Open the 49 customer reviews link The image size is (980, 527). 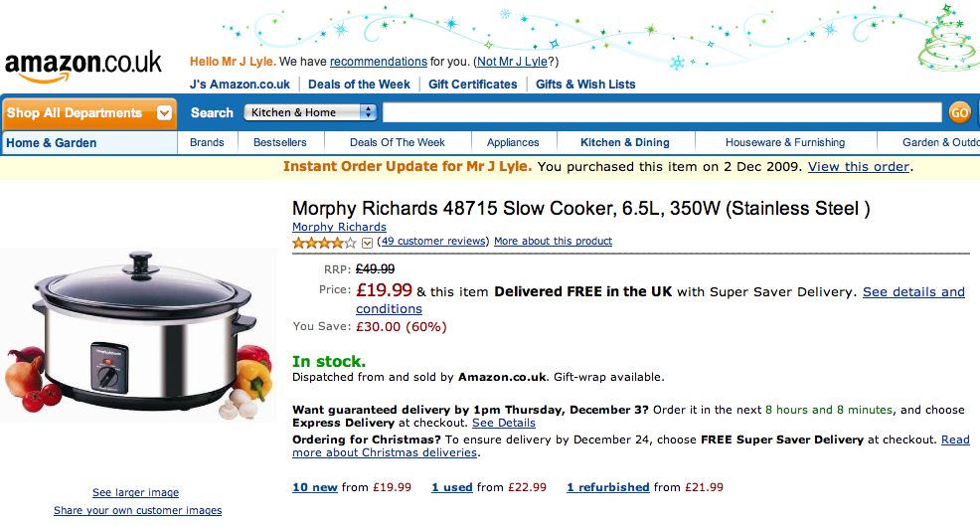coord(433,242)
